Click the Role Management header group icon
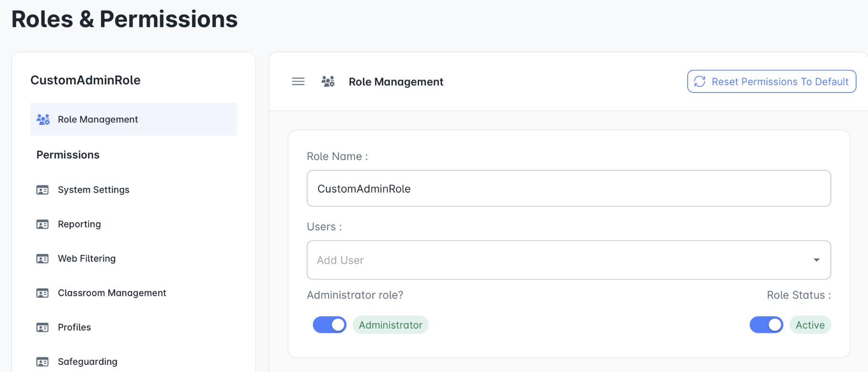This screenshot has width=868, height=372. coord(328,82)
